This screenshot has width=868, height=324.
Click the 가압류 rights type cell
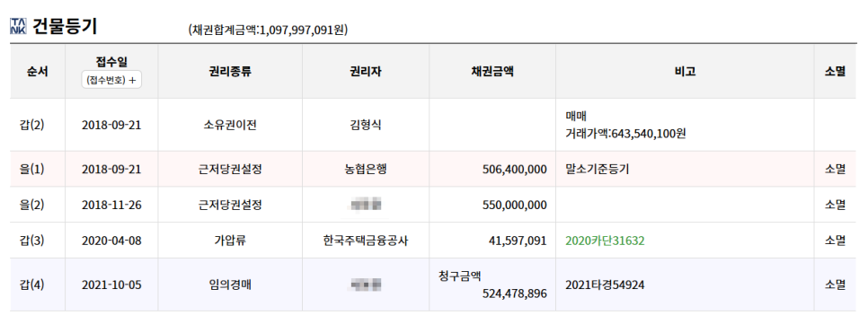[x=230, y=241]
